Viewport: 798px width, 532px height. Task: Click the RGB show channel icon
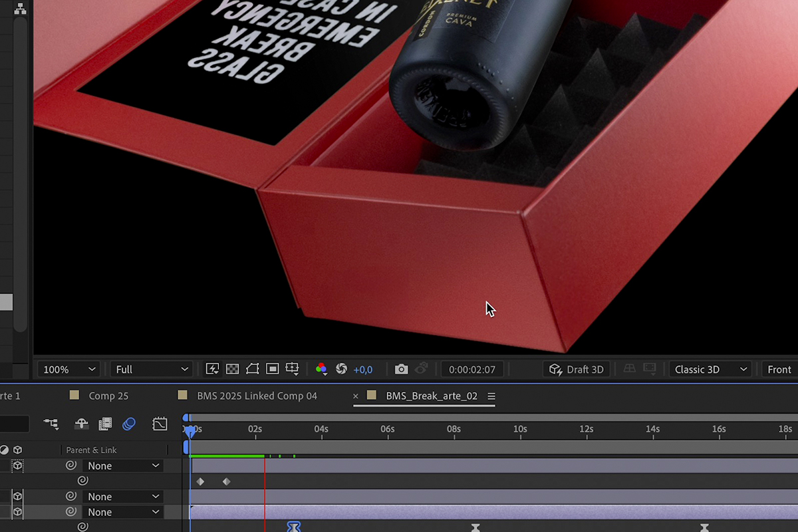[x=321, y=369]
